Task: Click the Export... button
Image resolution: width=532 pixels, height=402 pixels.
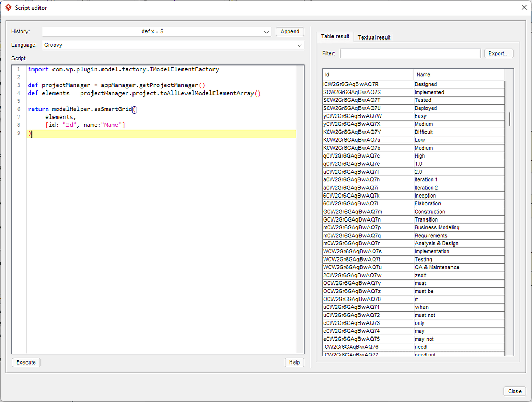Action: tap(498, 53)
